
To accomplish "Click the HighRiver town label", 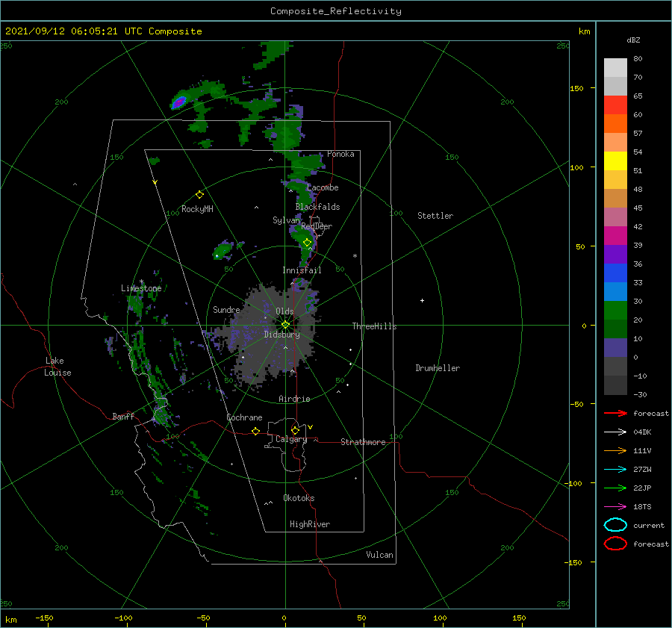I will click(x=309, y=524).
